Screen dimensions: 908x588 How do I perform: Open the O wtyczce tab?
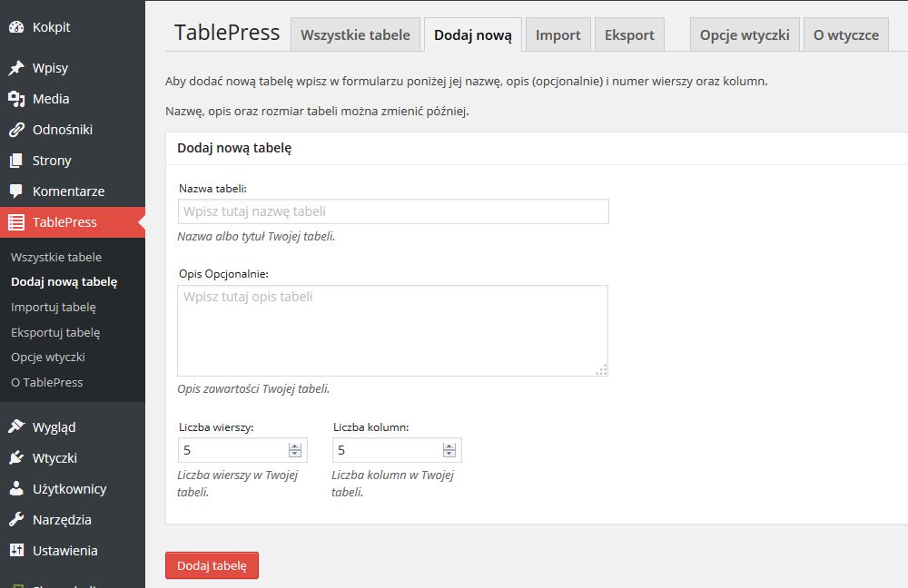(846, 34)
